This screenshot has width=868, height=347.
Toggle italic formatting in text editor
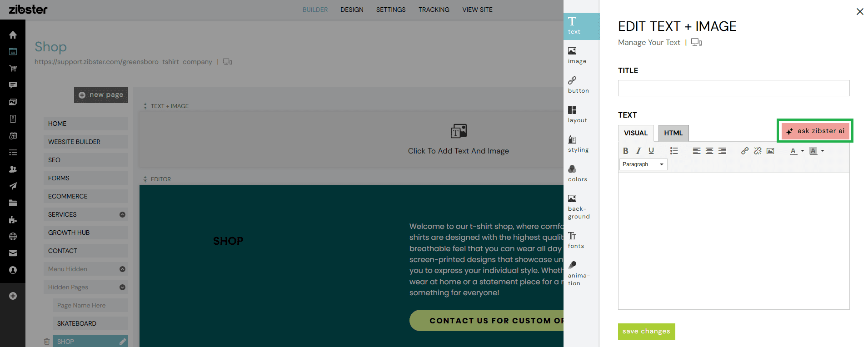pyautogui.click(x=639, y=151)
